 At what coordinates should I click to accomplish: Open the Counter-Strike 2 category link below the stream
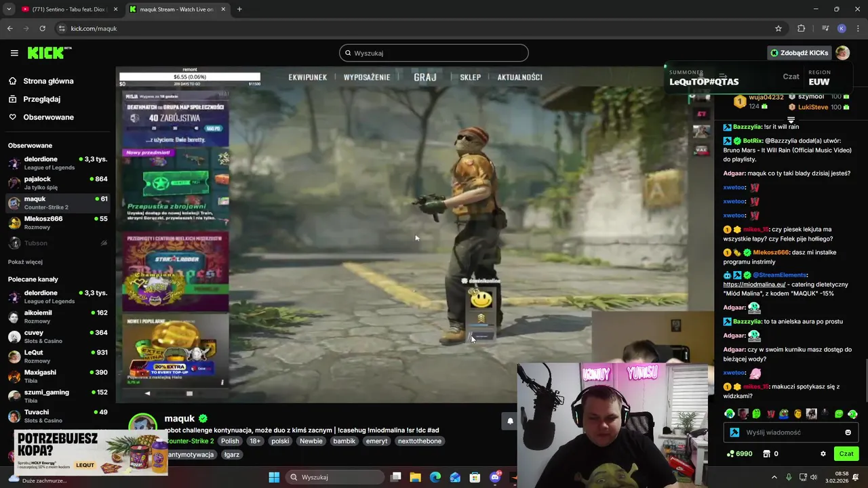click(x=190, y=441)
